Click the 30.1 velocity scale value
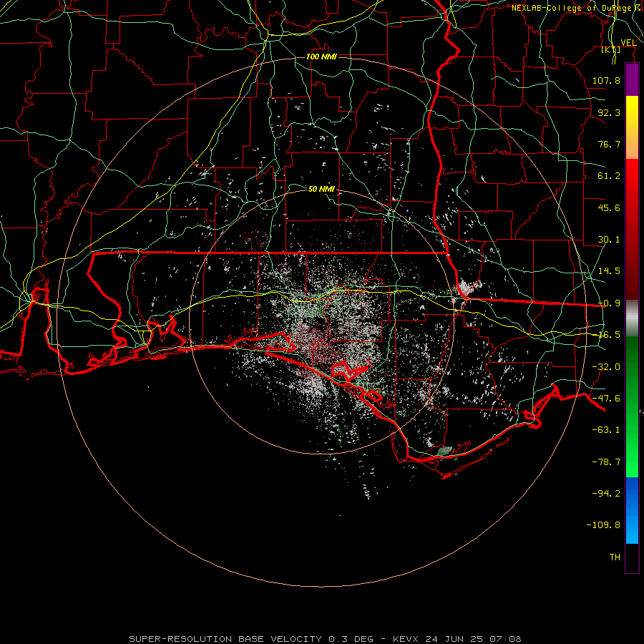 pos(609,240)
